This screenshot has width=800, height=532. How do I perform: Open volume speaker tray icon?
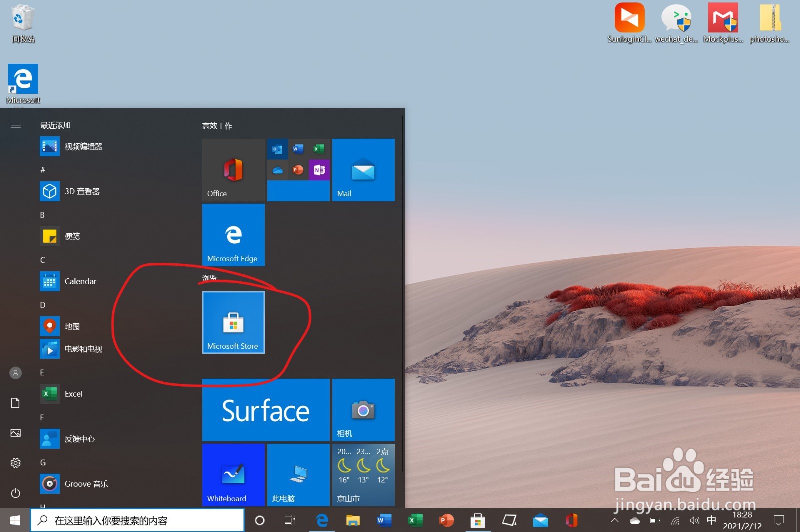point(694,520)
